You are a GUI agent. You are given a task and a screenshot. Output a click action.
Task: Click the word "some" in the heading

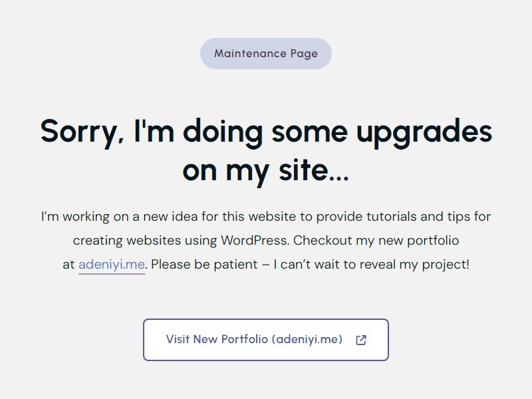pyautogui.click(x=309, y=132)
